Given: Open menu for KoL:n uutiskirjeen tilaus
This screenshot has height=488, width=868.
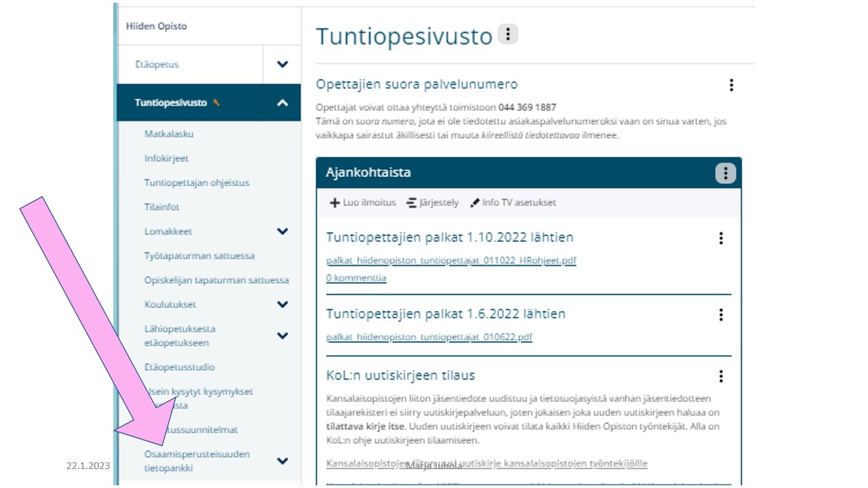Looking at the screenshot, I should [721, 376].
